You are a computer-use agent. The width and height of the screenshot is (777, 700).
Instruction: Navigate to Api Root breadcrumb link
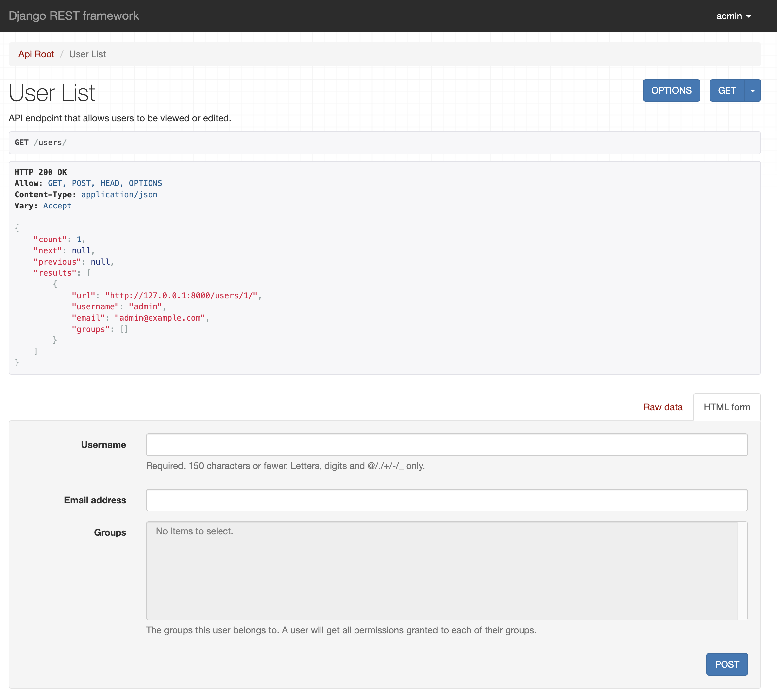point(36,54)
